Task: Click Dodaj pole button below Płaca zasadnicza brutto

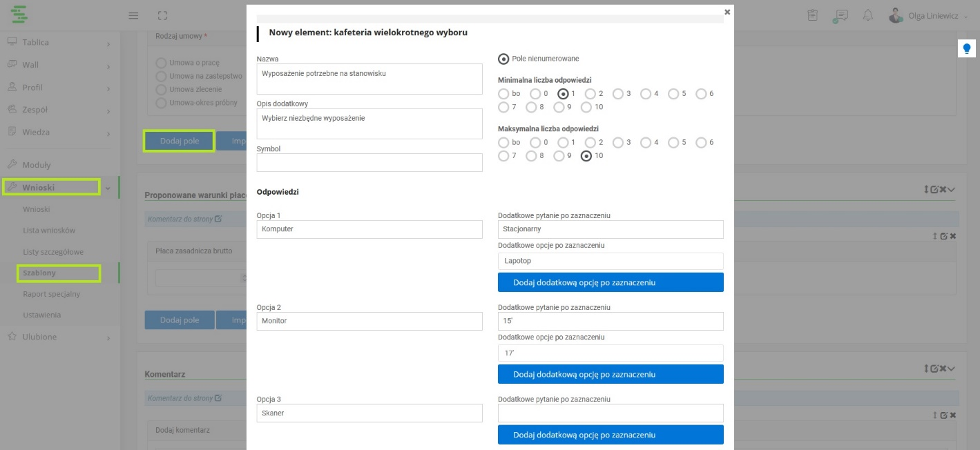Action: pyautogui.click(x=180, y=320)
